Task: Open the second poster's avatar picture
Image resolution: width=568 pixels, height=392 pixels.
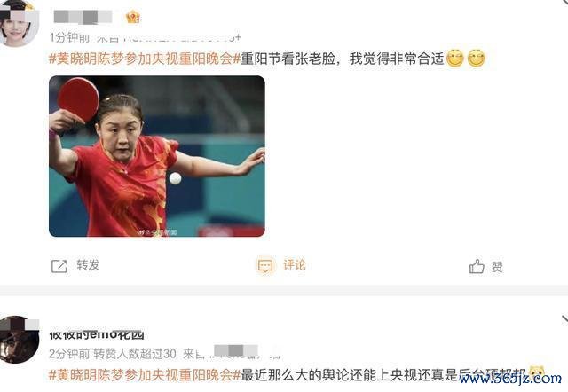Action: coord(20,340)
